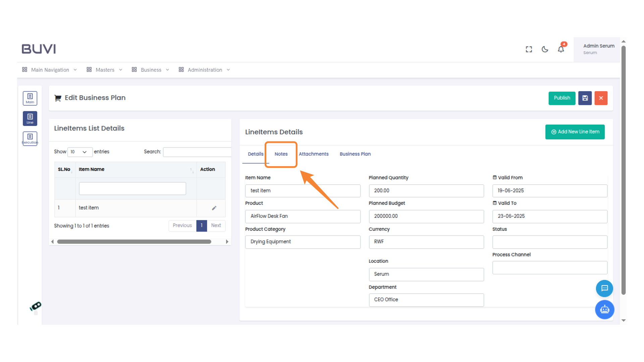Save the business plan with the floppy disk icon
This screenshot has height=362, width=644.
click(585, 98)
